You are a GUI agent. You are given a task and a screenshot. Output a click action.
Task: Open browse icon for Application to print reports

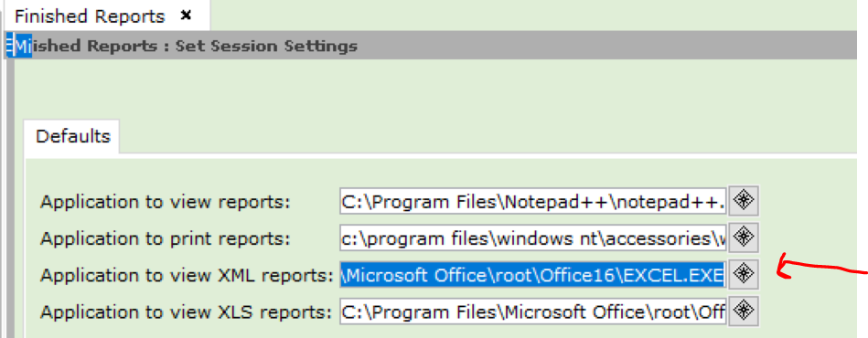pos(743,238)
